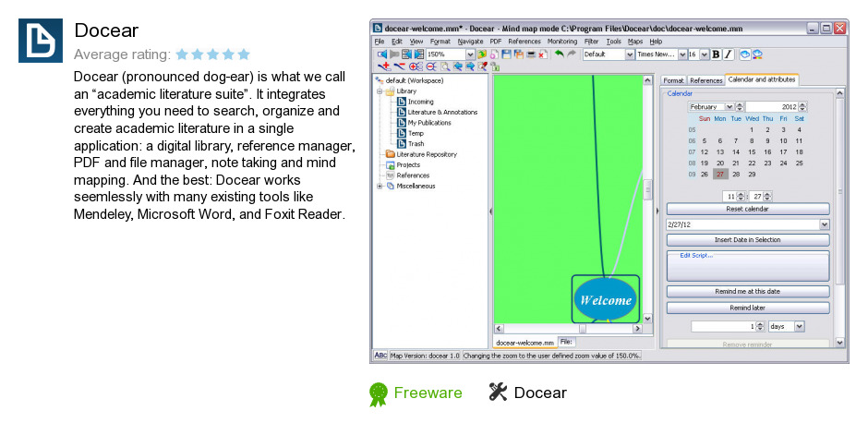Viewport: 868px width, 435px height.
Task: Select the Welcome mind map node
Action: [606, 299]
